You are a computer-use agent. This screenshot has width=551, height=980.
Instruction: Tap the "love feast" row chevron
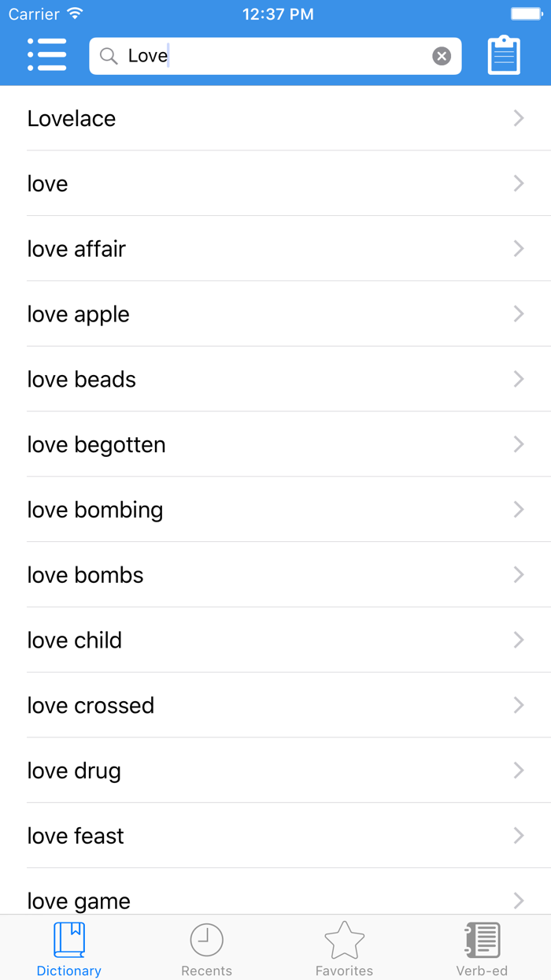(518, 837)
